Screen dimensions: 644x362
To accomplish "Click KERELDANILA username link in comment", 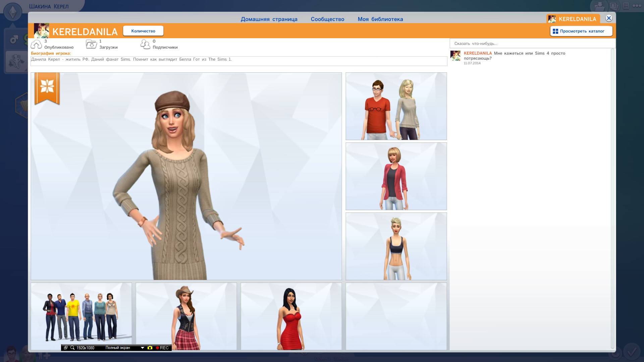I will click(x=477, y=53).
